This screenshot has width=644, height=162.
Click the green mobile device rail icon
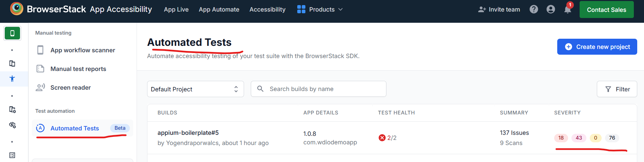tap(12, 33)
